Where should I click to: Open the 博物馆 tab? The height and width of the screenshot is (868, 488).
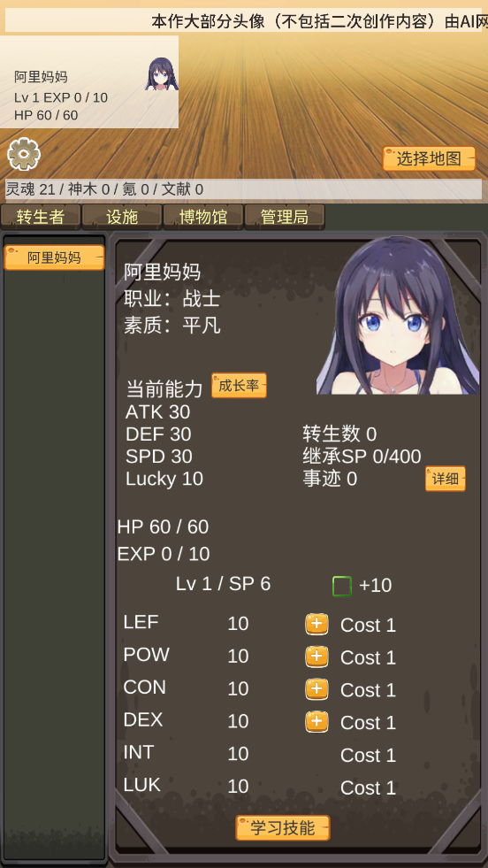point(203,217)
